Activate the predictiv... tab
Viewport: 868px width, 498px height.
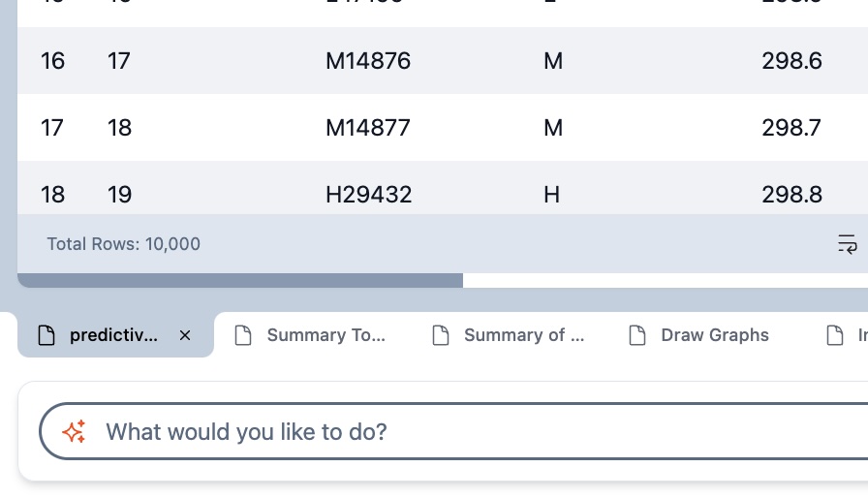112,335
